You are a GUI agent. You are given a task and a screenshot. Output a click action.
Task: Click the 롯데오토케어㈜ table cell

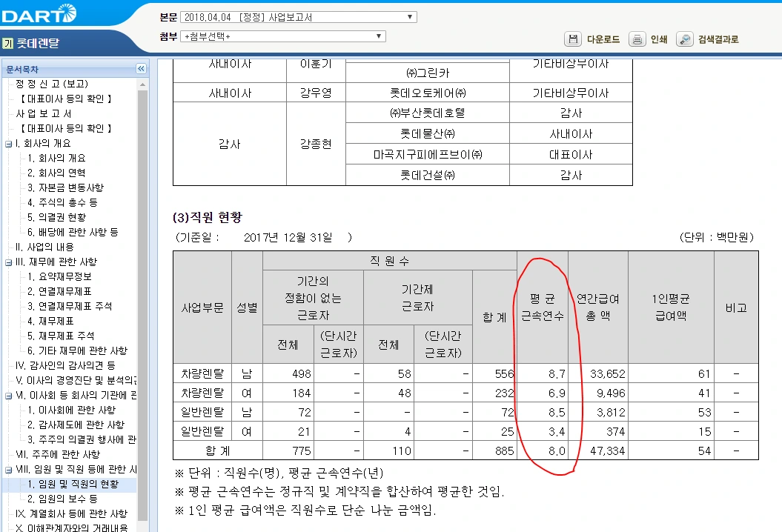[x=428, y=93]
